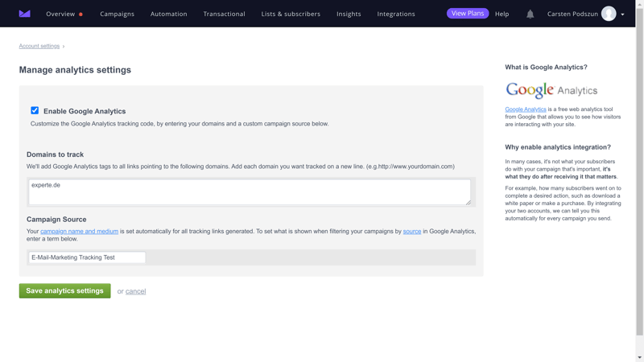644x362 pixels.
Task: Uncheck the Enable Google Analytics checkbox
Action: [x=35, y=110]
